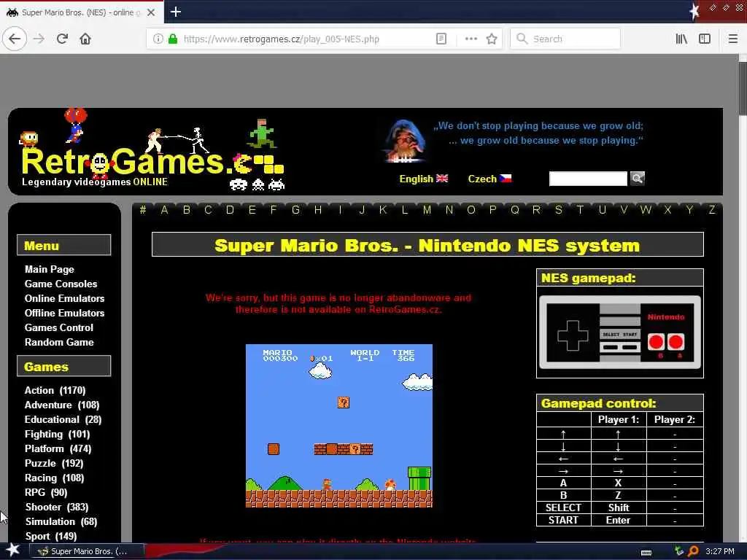Screen dimensions: 747x560
Task: Browse the RPG (90) category
Action: click(46, 492)
